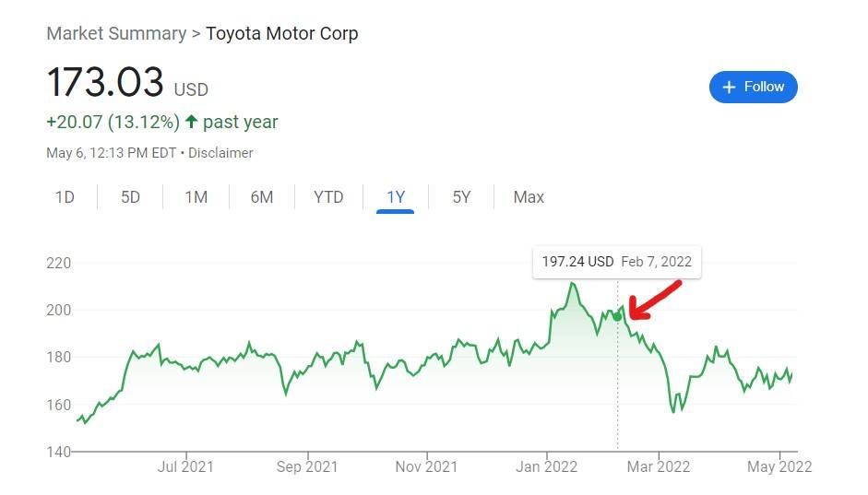868x495 pixels.
Task: Click the Jan 2022 axis label
Action: pyautogui.click(x=546, y=466)
